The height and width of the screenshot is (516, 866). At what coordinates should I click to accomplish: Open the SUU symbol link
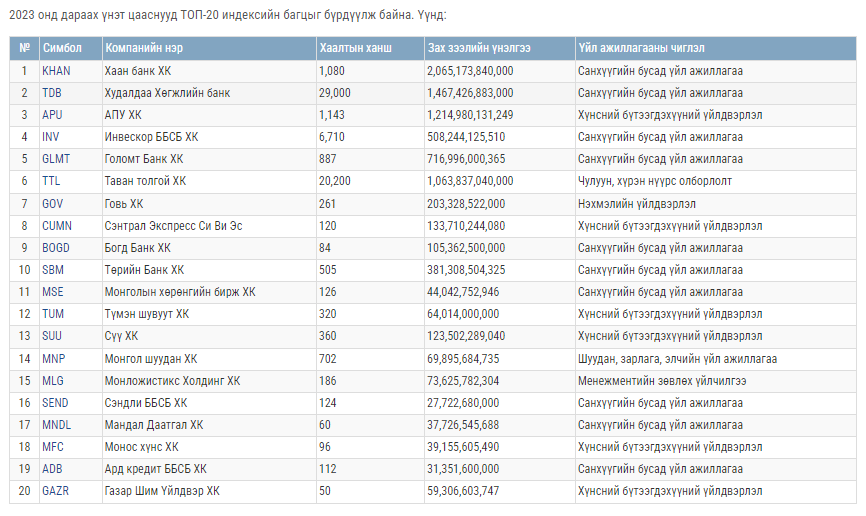click(x=52, y=336)
